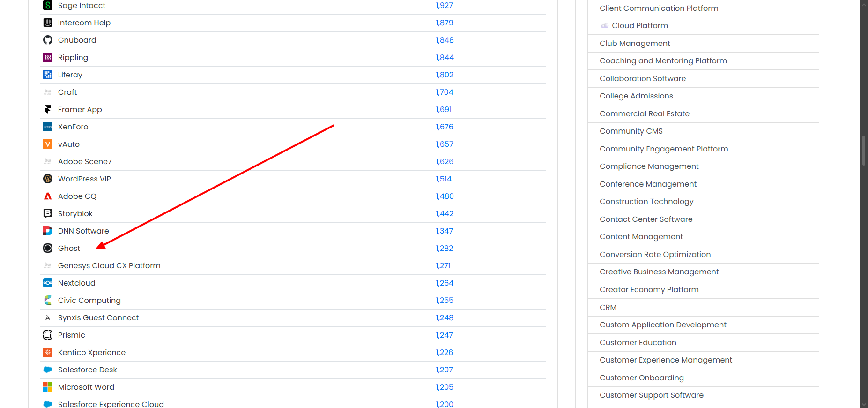This screenshot has width=868, height=408.
Task: Click the Microsoft Word logo icon
Action: (x=48, y=387)
